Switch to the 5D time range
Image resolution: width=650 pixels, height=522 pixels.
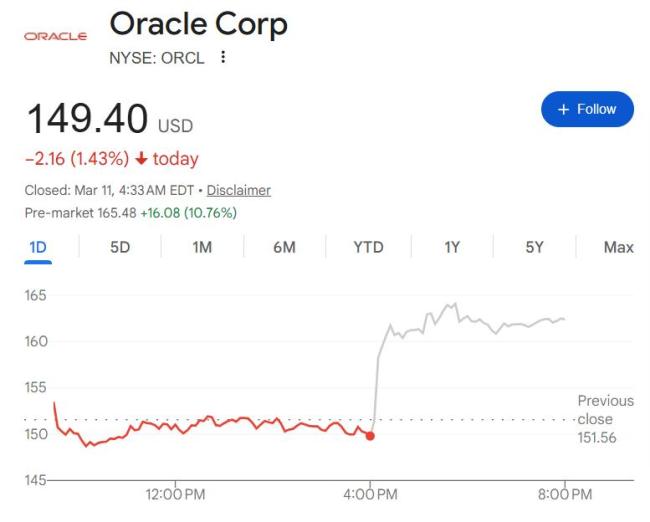tap(120, 247)
